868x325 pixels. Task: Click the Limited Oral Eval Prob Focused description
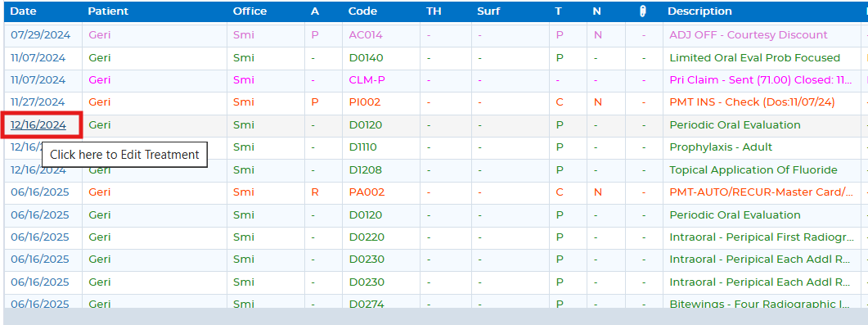pyautogui.click(x=754, y=57)
